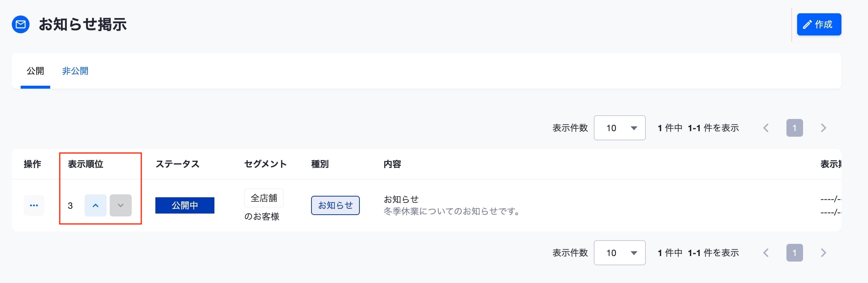
Task: Move display order up with the up arrow
Action: [x=96, y=205]
